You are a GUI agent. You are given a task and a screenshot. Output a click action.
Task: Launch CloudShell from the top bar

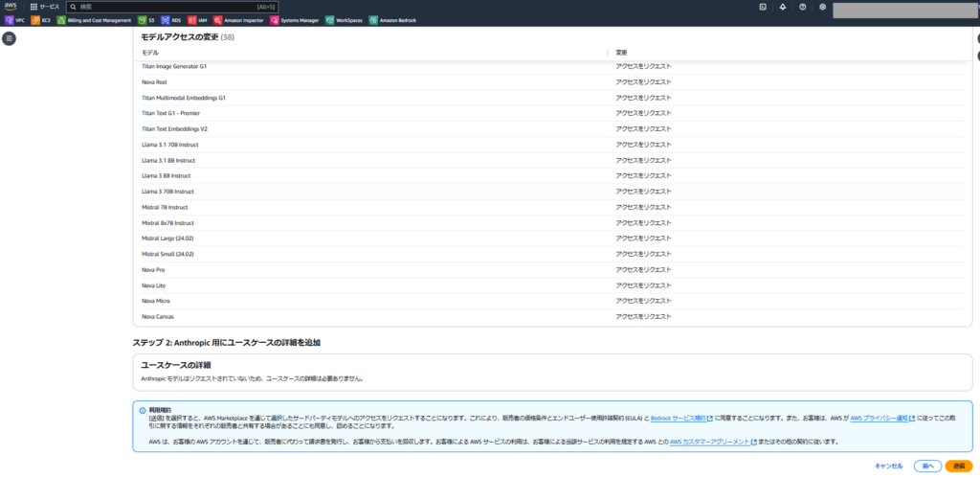click(x=763, y=7)
